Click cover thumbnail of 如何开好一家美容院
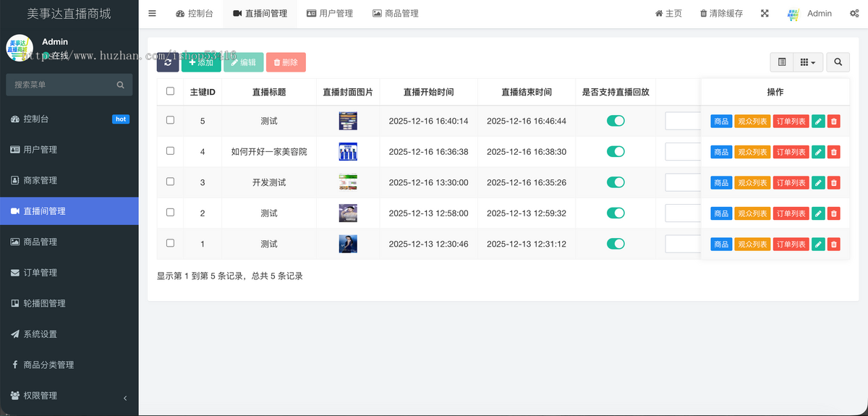This screenshot has height=416, width=868. tap(348, 152)
